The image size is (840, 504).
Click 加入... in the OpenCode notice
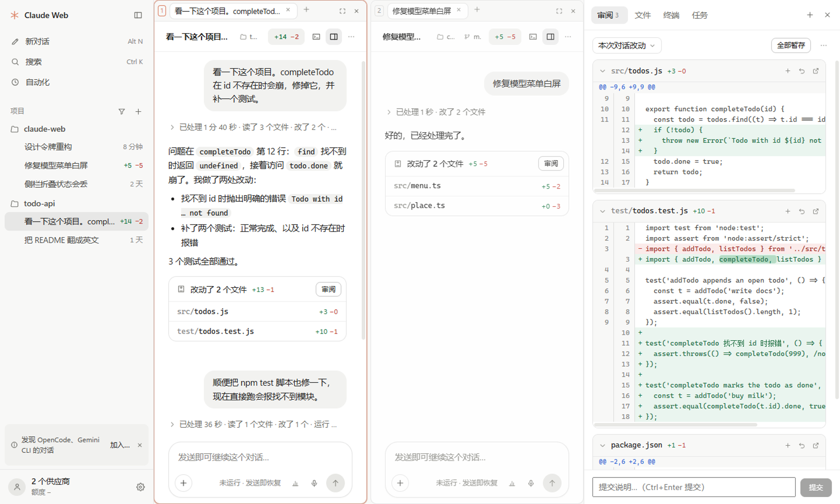[120, 445]
